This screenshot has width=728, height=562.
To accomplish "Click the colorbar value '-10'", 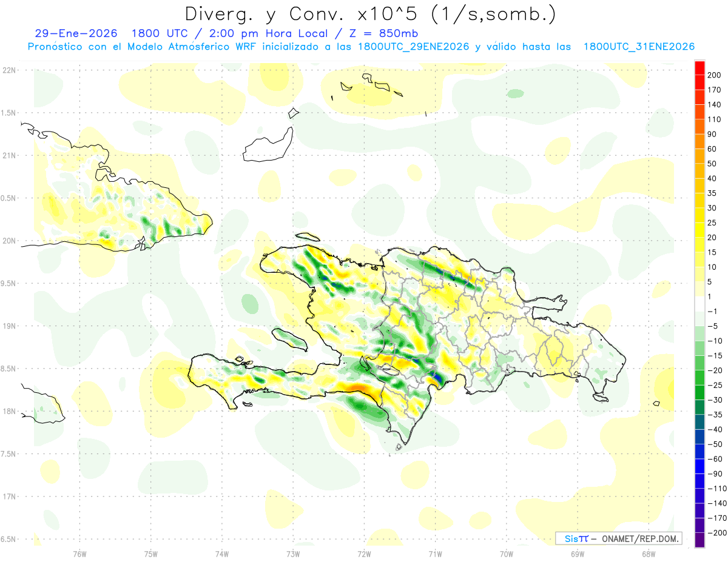I will [715, 341].
